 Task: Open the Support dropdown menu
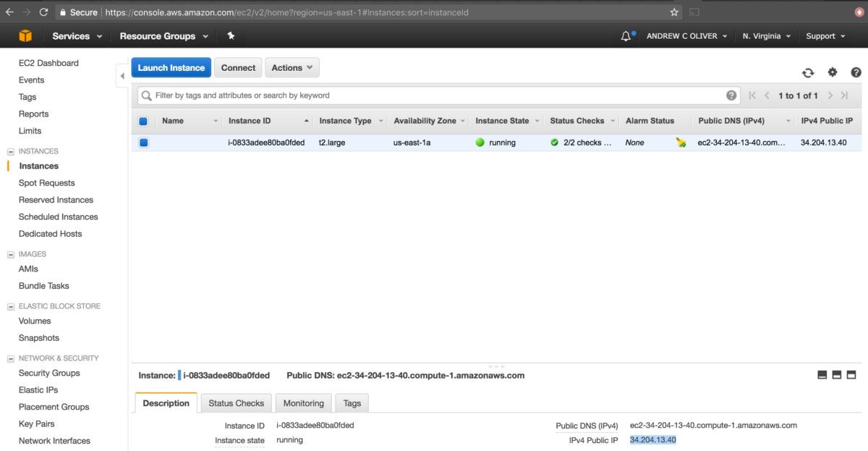click(x=826, y=36)
